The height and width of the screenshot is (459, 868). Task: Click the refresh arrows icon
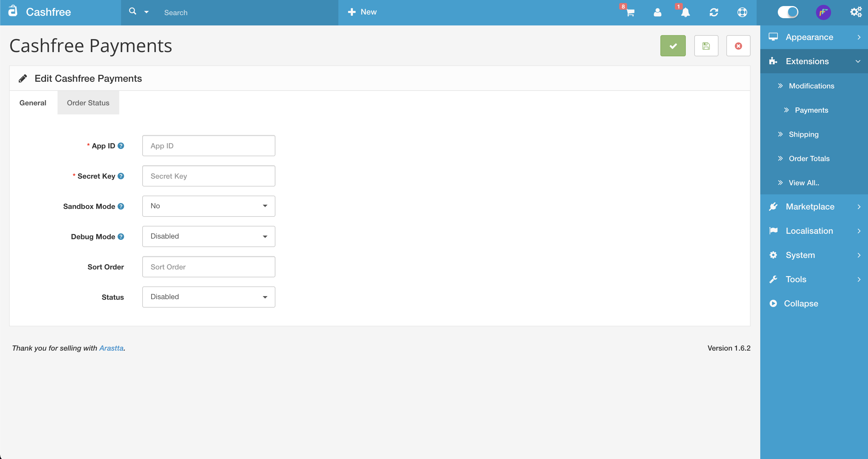pos(713,12)
